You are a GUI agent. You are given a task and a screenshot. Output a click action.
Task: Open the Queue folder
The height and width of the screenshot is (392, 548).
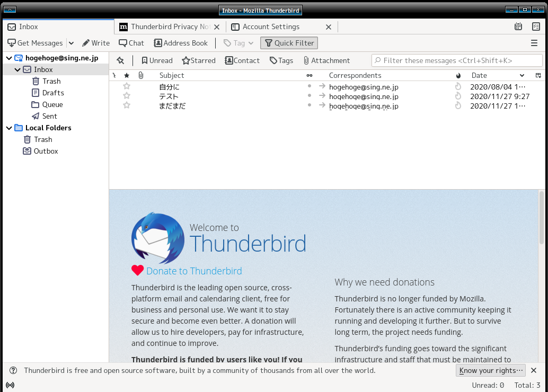click(x=52, y=104)
